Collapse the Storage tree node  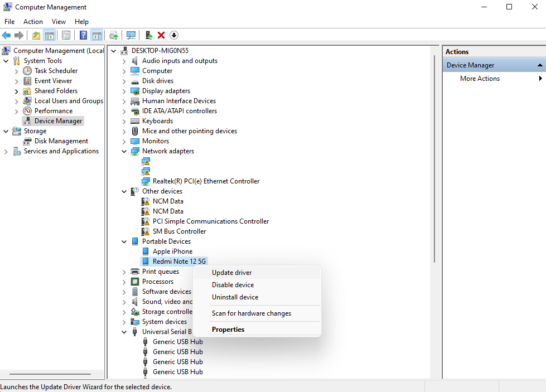tap(6, 131)
